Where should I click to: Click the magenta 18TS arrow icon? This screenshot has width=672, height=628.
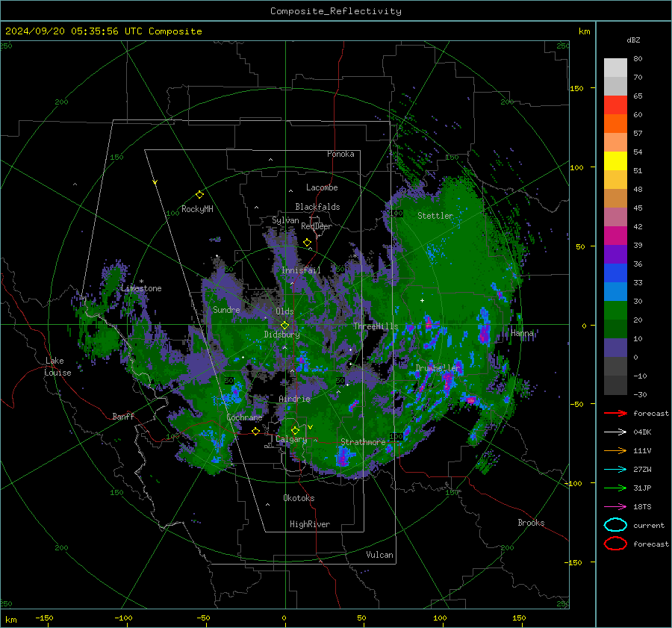(615, 507)
